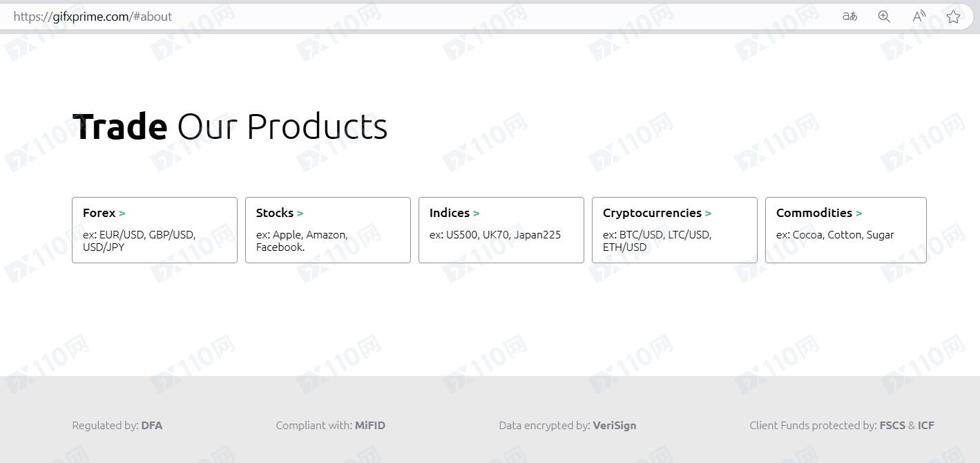980x463 pixels.
Task: Click the MiFID compliance text
Action: [x=370, y=426]
